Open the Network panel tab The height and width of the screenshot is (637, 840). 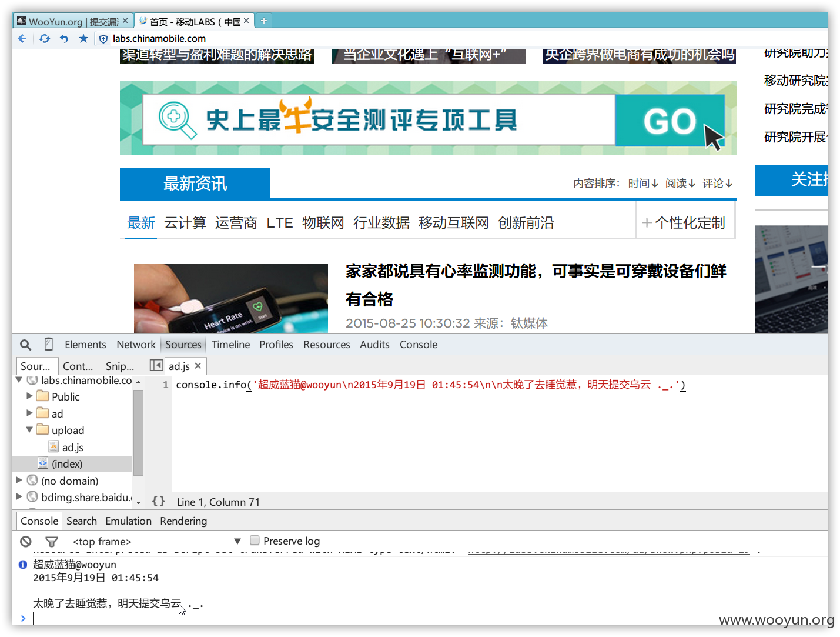(136, 345)
